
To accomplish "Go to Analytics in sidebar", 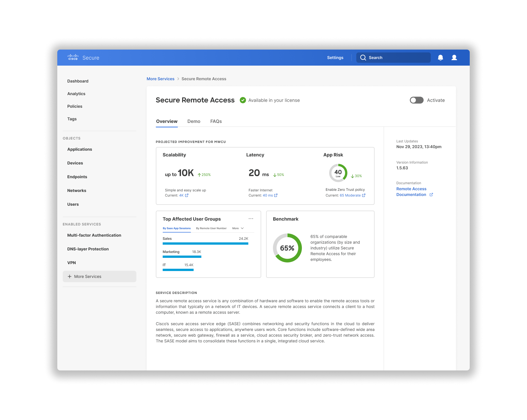I will point(76,94).
